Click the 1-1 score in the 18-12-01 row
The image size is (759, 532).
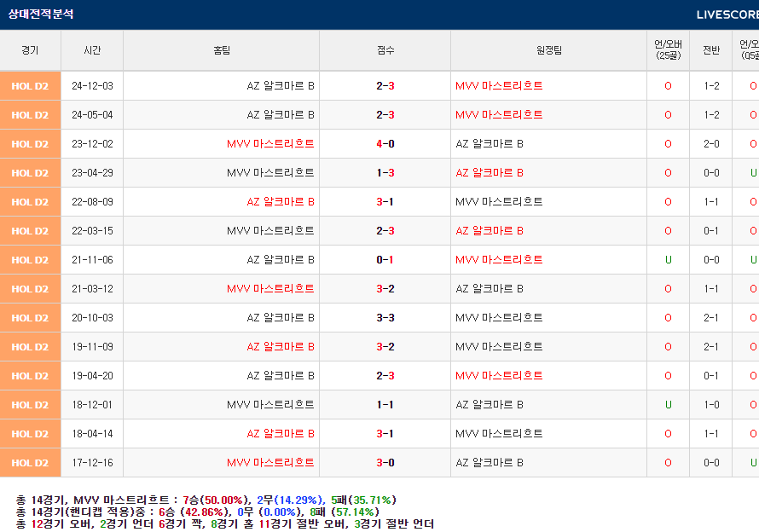tap(385, 405)
